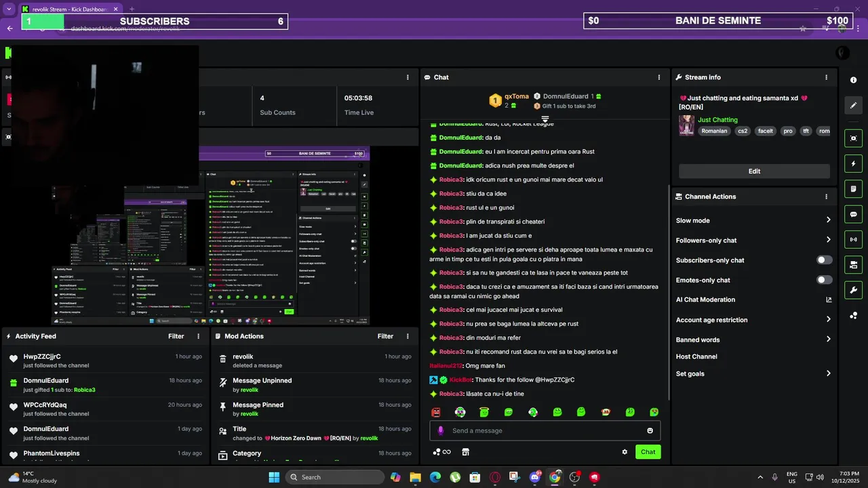
Task: Open Discord from the taskbar
Action: click(x=535, y=477)
